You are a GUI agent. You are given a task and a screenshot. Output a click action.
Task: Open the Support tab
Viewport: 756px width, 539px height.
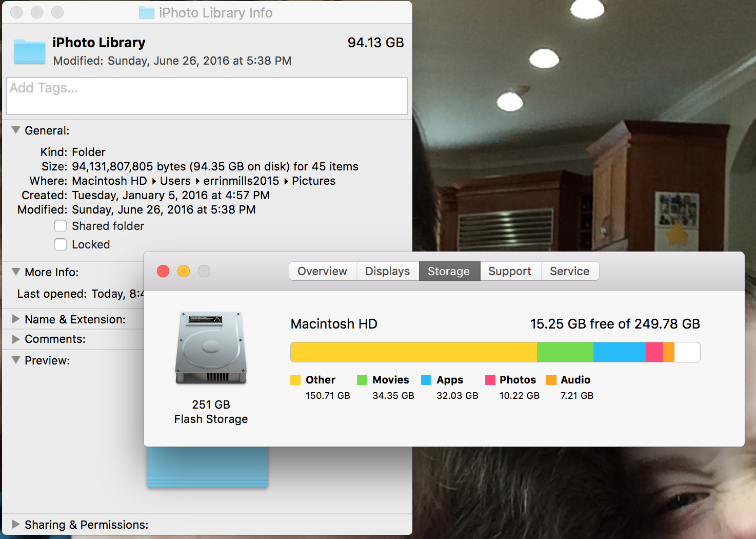pyautogui.click(x=510, y=271)
